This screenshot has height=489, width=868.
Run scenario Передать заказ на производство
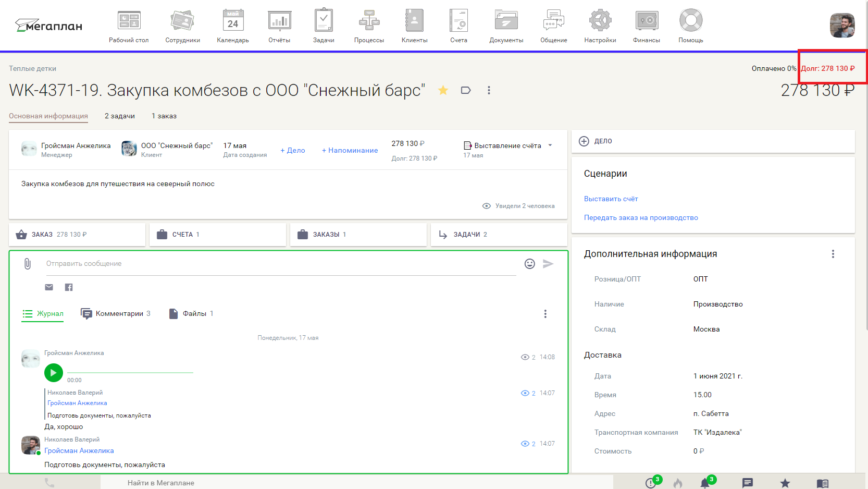(x=641, y=218)
